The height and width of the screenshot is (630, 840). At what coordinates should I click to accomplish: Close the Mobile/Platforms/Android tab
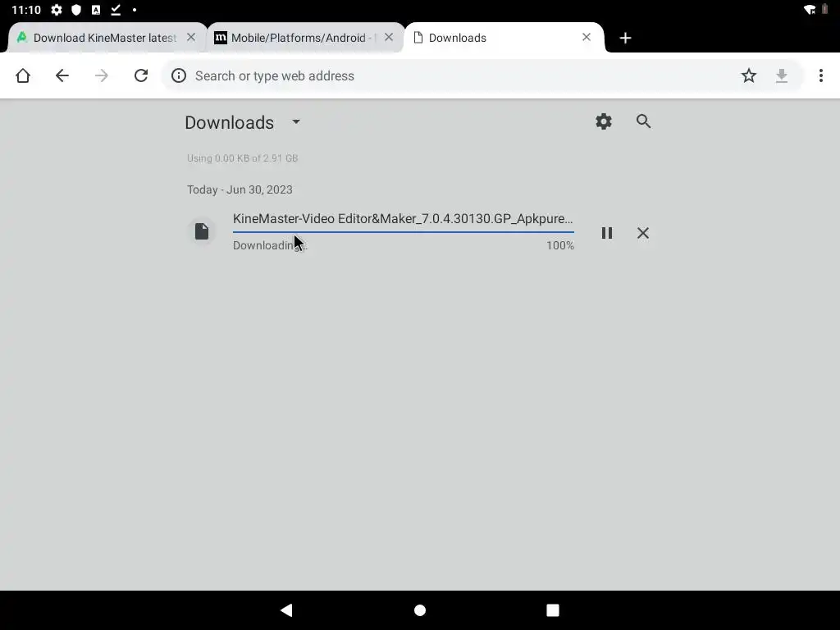(x=389, y=37)
